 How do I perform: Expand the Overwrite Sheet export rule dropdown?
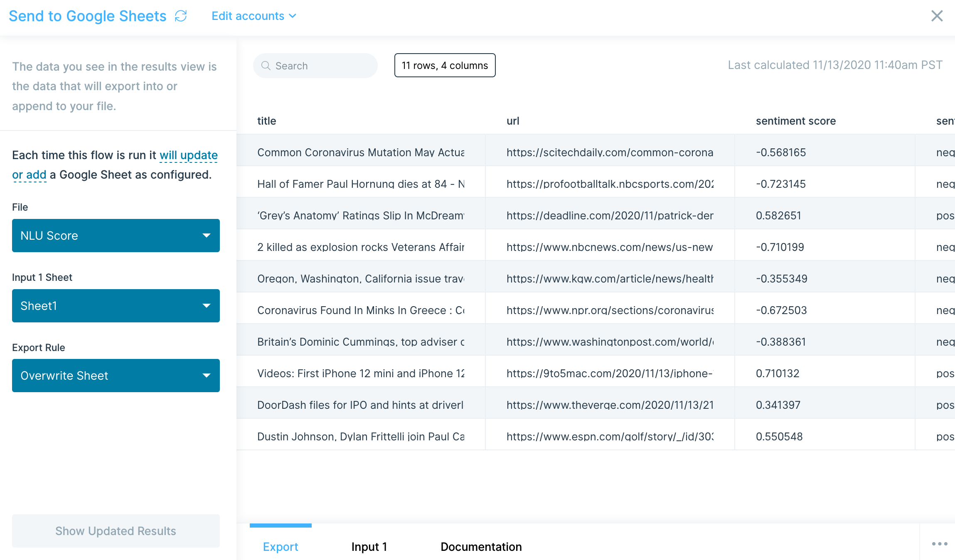click(116, 376)
